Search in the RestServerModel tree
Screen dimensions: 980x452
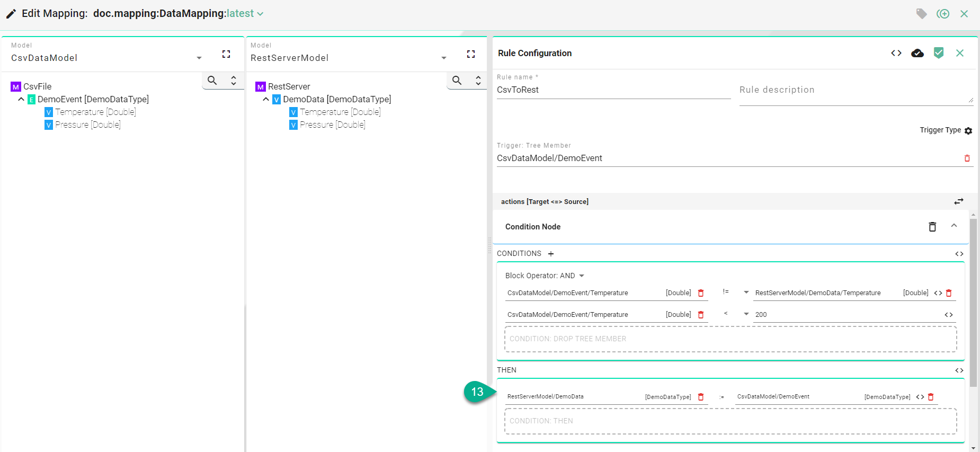tap(457, 81)
